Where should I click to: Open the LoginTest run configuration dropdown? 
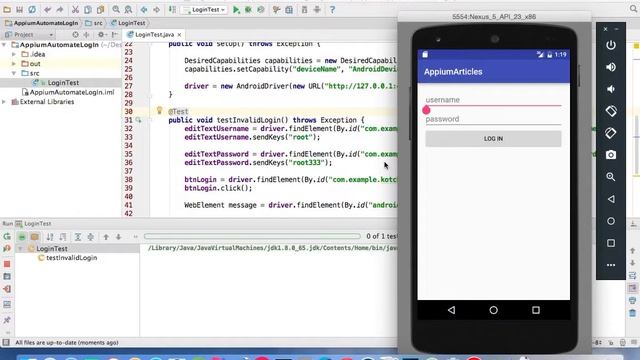tap(205, 9)
